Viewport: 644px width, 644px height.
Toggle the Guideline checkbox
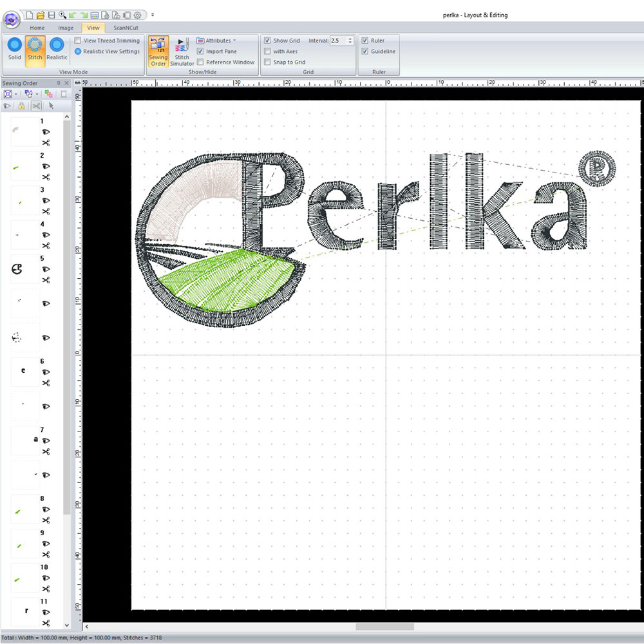[x=365, y=52]
